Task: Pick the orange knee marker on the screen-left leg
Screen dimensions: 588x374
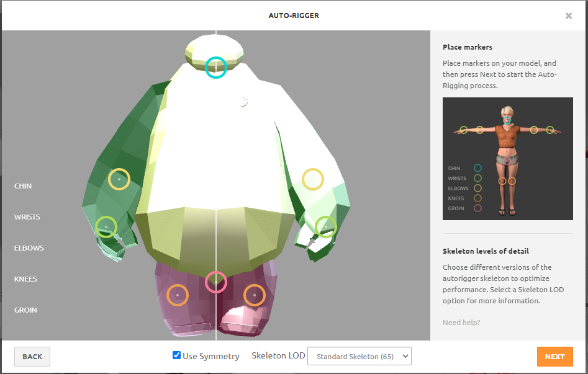Action: (x=178, y=295)
